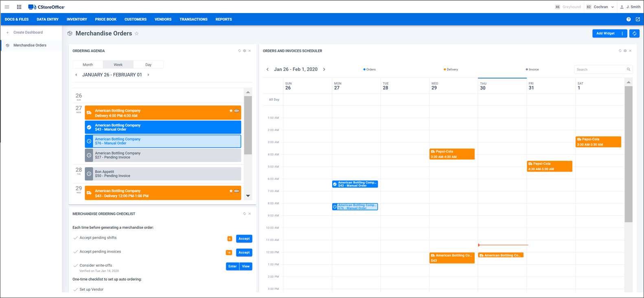This screenshot has height=298, width=644.
Task: Refresh the Orders and Invoices Scheduler widget
Action: [620, 51]
